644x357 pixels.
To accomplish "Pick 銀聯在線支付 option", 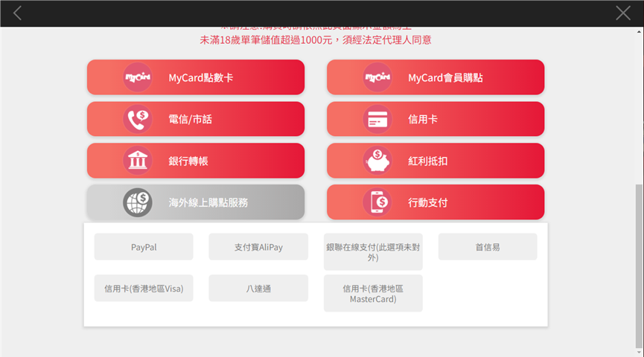I will point(373,252).
